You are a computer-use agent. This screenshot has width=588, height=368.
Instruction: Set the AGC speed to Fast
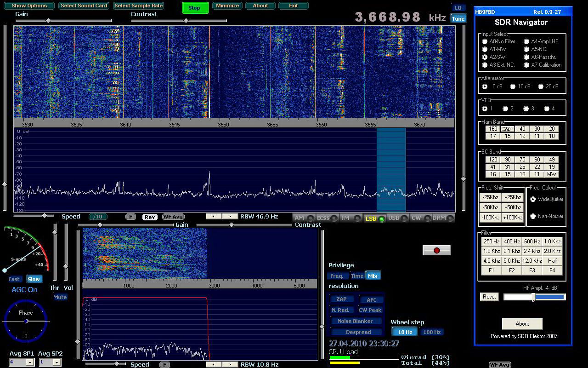14,279
